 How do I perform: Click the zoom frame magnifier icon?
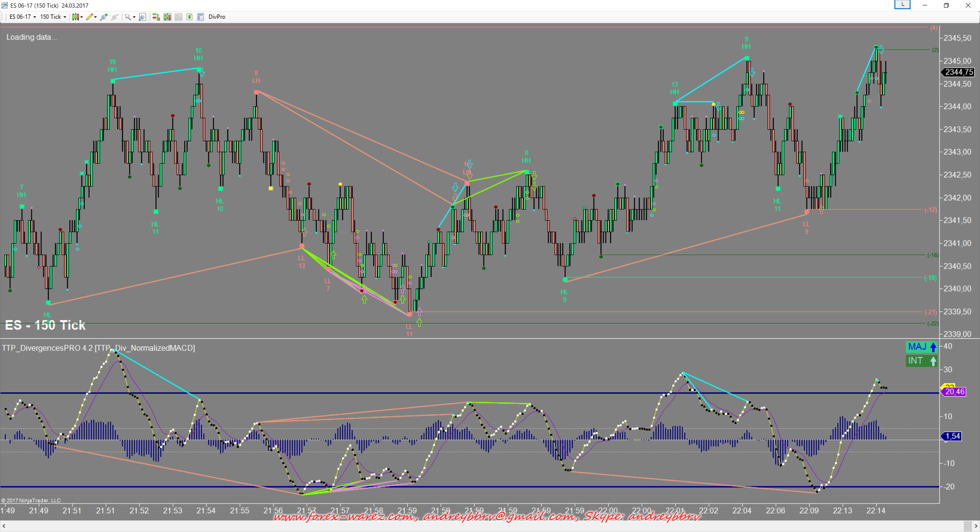click(x=142, y=17)
